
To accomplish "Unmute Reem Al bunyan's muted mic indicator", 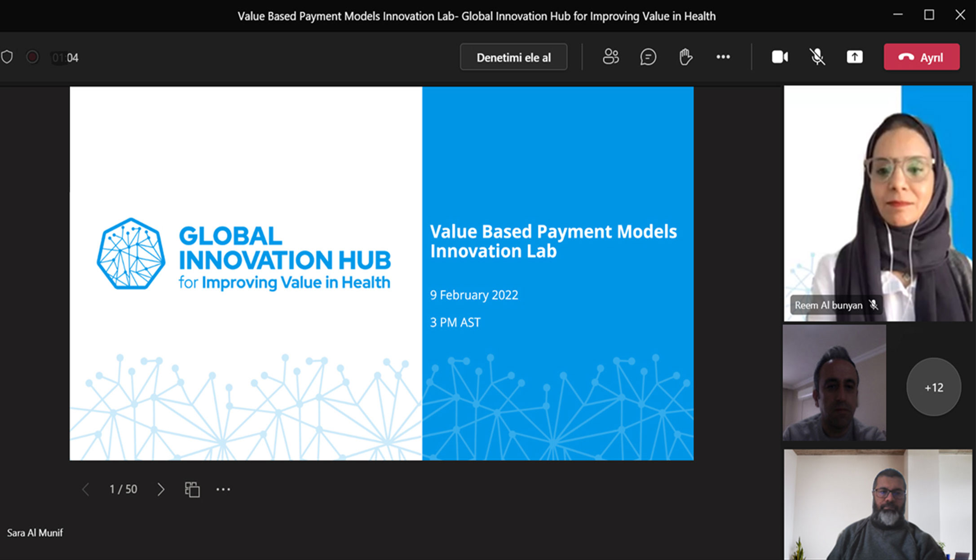I will pos(874,305).
